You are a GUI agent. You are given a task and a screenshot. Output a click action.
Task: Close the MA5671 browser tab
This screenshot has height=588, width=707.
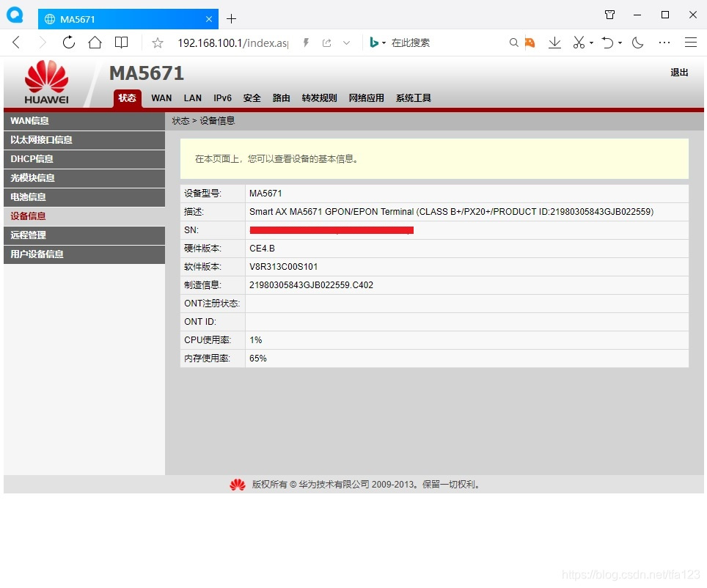click(209, 19)
